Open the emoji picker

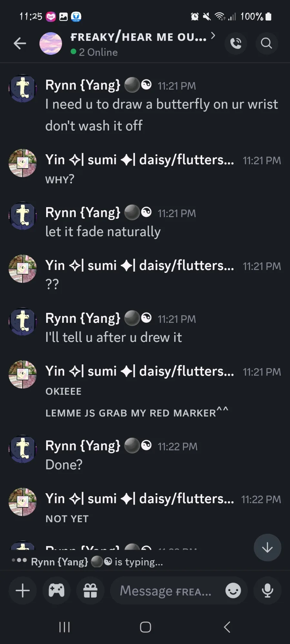(233, 591)
